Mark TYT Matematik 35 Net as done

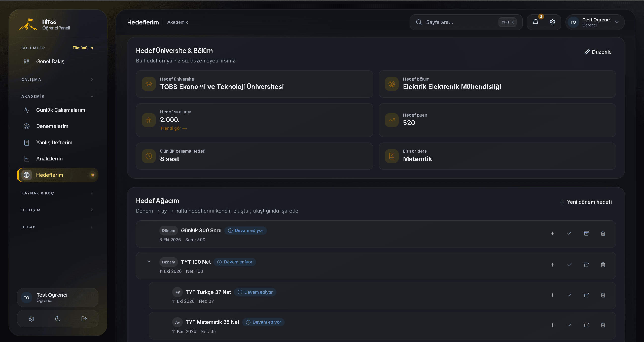pyautogui.click(x=569, y=325)
